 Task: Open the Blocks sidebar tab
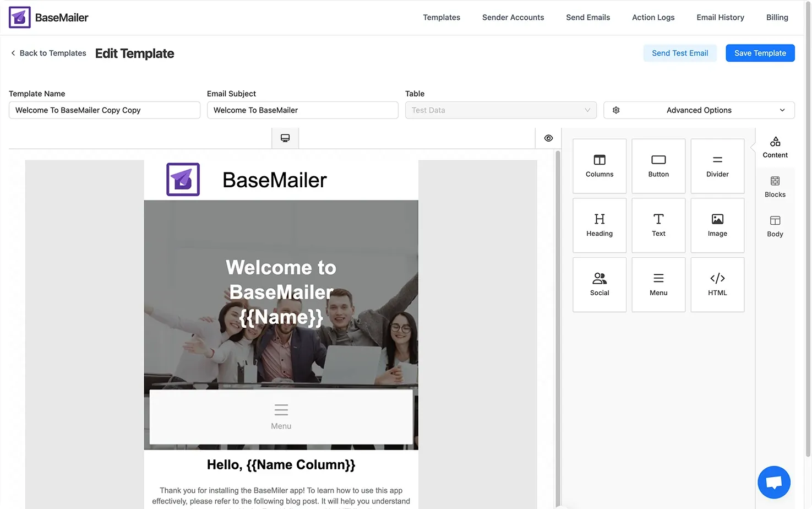coord(775,186)
